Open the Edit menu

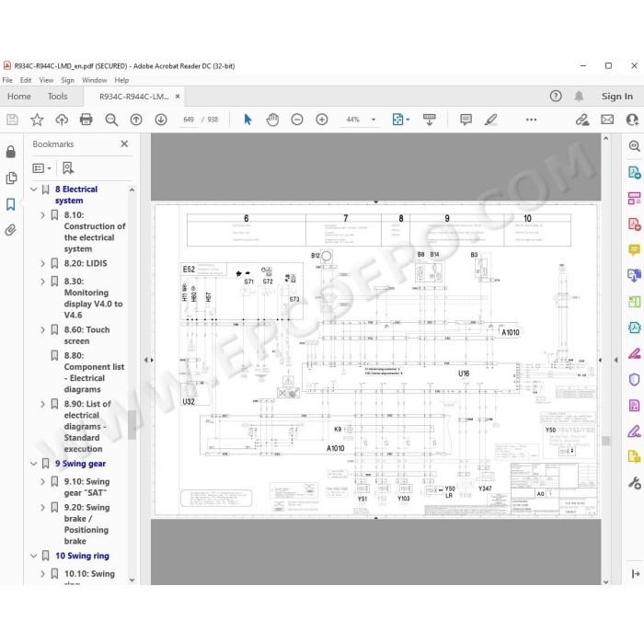26,80
